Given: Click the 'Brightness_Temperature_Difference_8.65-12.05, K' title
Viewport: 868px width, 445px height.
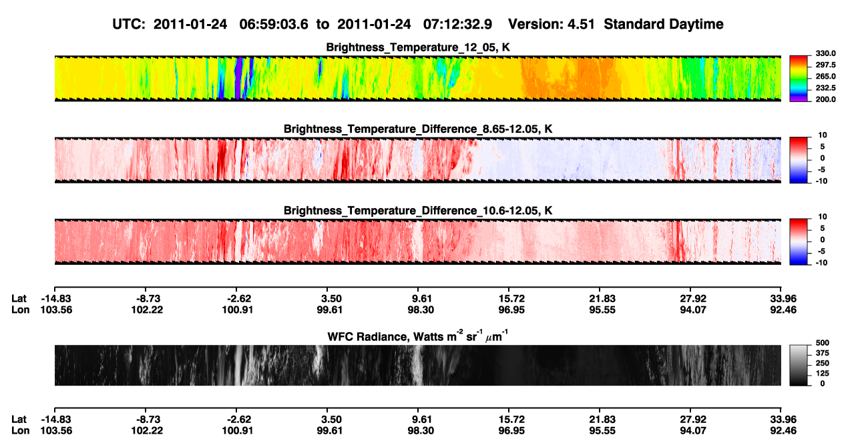Looking at the screenshot, I should tap(418, 129).
